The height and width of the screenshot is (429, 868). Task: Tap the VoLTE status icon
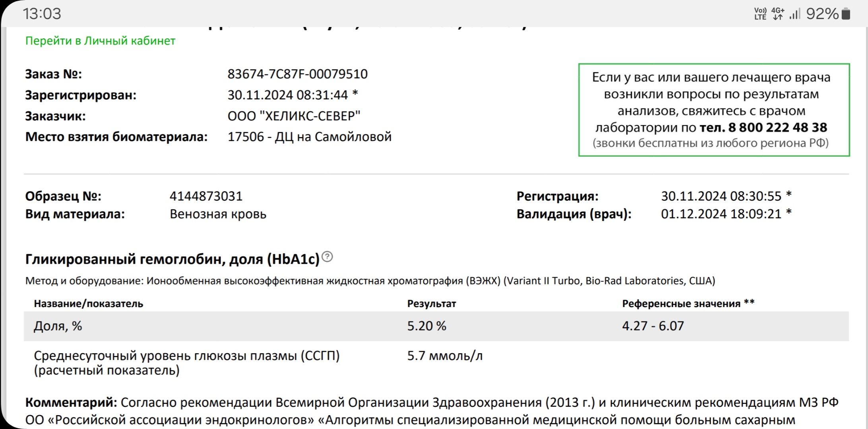click(x=760, y=14)
